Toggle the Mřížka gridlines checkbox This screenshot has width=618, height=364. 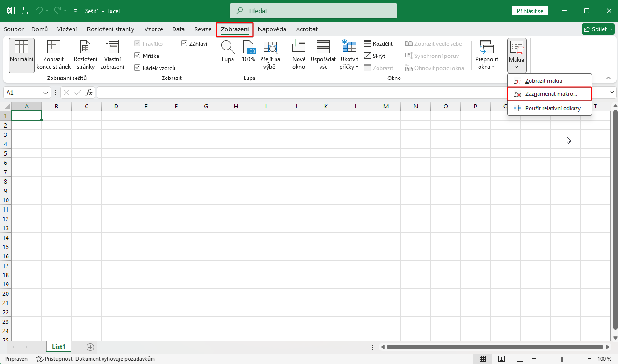(138, 55)
